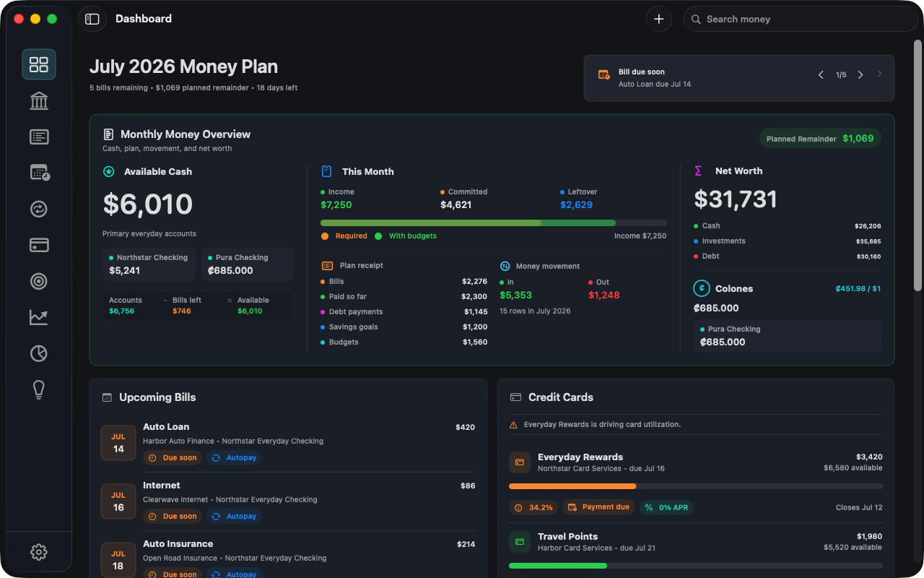924x578 pixels.
Task: Click the Bill due soon calendar icon
Action: pyautogui.click(x=604, y=74)
